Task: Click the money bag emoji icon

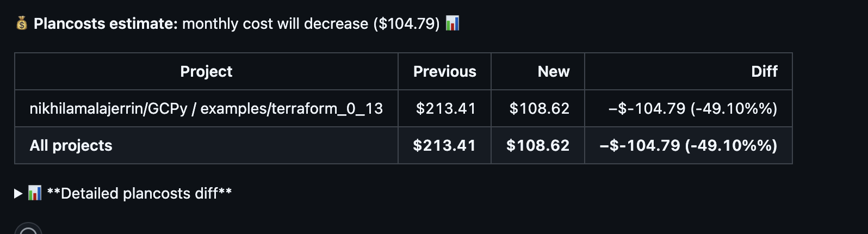Action: tap(21, 23)
